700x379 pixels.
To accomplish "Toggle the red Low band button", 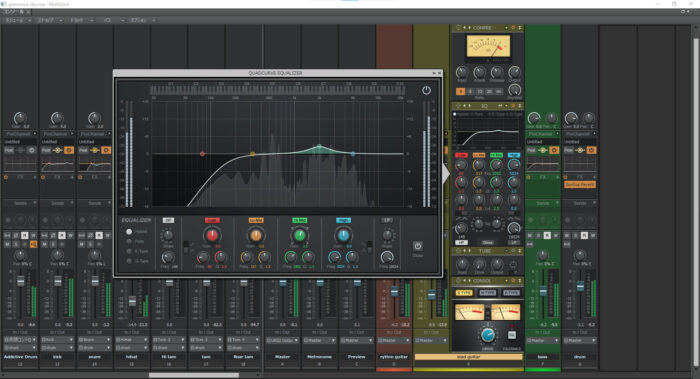I will click(212, 220).
